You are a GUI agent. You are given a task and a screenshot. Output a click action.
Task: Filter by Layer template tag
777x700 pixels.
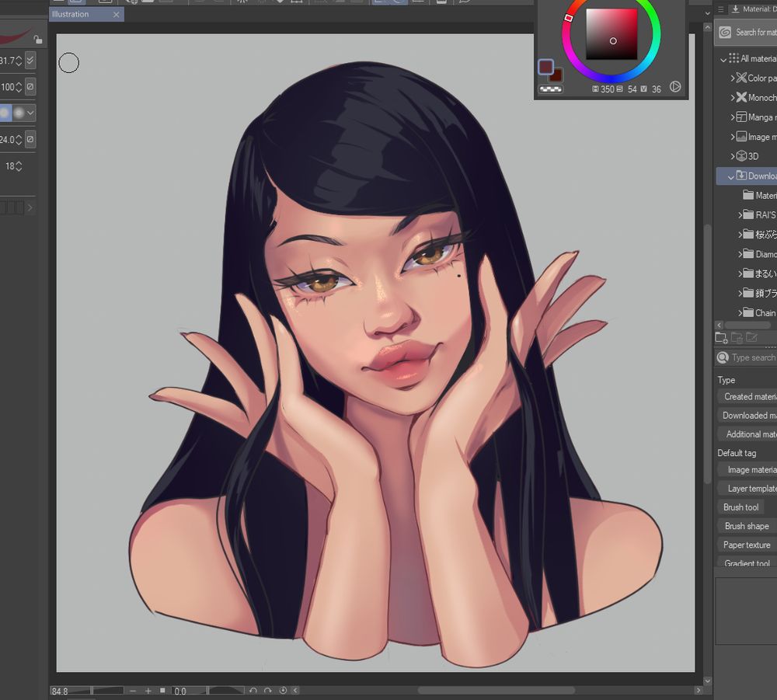pyautogui.click(x=747, y=489)
